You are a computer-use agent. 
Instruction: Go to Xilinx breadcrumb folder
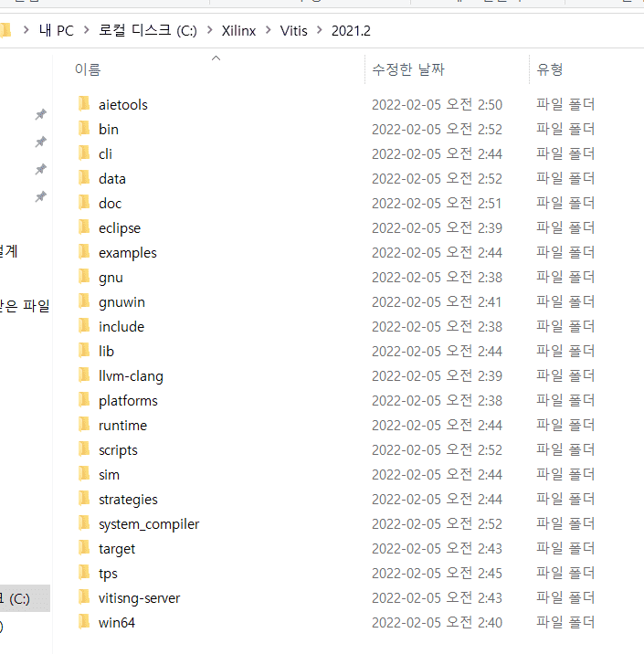238,31
